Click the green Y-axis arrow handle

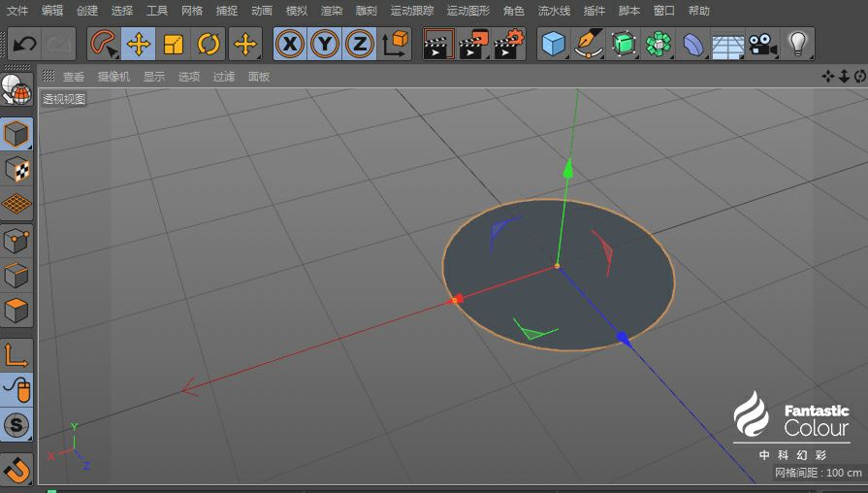pyautogui.click(x=569, y=169)
